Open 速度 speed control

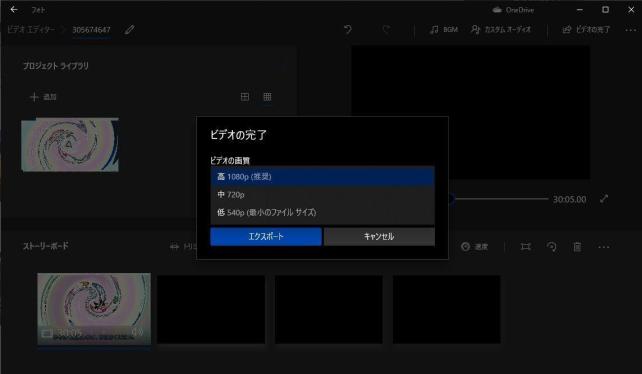click(475, 247)
